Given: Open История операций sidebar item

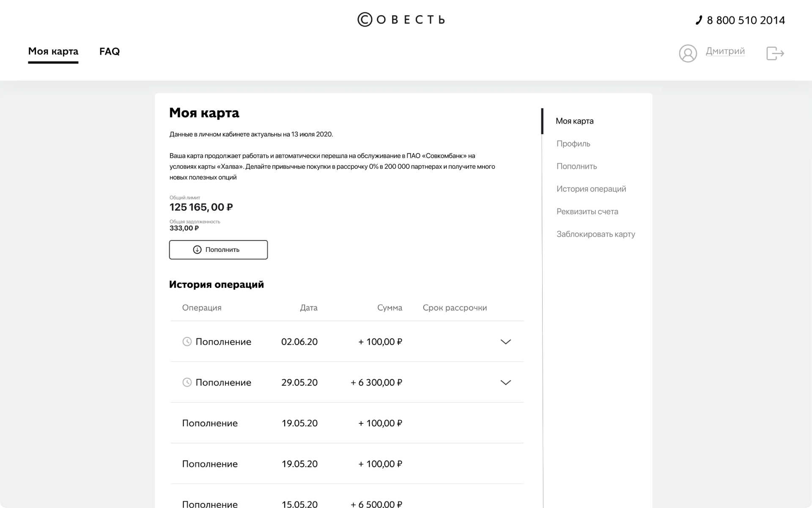Looking at the screenshot, I should (591, 189).
